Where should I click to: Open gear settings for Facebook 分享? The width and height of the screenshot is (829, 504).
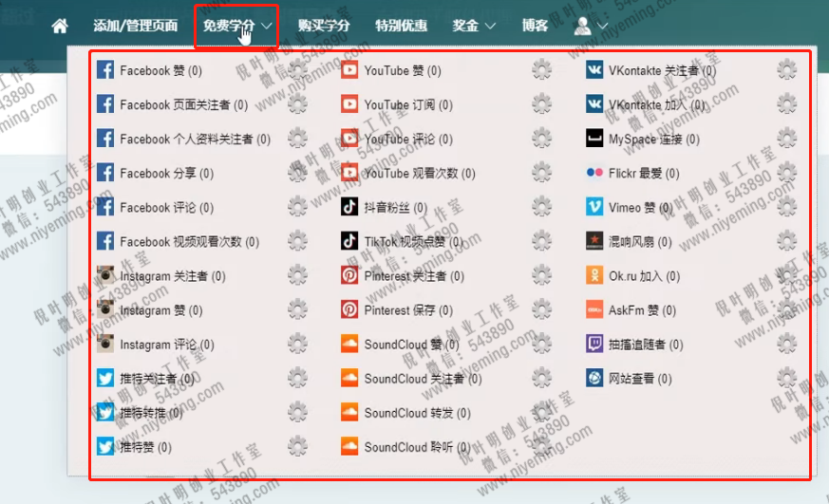pos(297,173)
